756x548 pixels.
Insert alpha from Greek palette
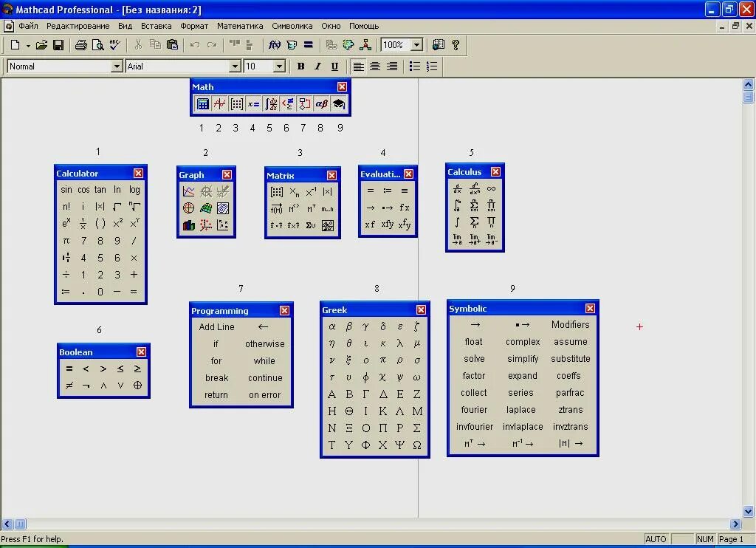(331, 326)
